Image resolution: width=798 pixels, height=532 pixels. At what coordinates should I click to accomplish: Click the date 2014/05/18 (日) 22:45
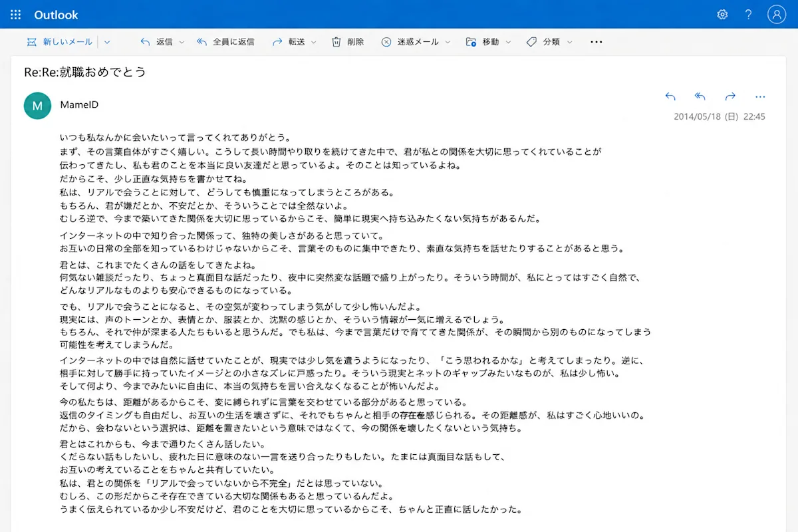click(x=719, y=116)
